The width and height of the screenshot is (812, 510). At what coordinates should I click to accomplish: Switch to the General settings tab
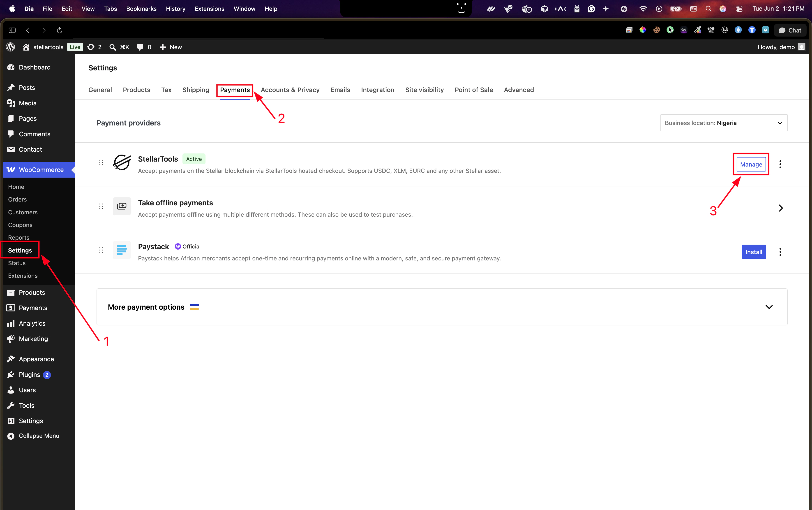100,90
